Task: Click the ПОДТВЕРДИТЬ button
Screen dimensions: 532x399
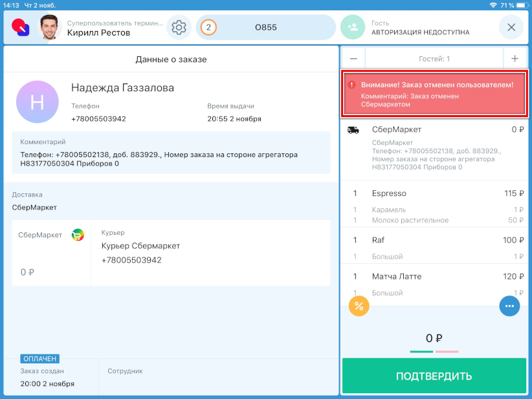Action: [434, 376]
